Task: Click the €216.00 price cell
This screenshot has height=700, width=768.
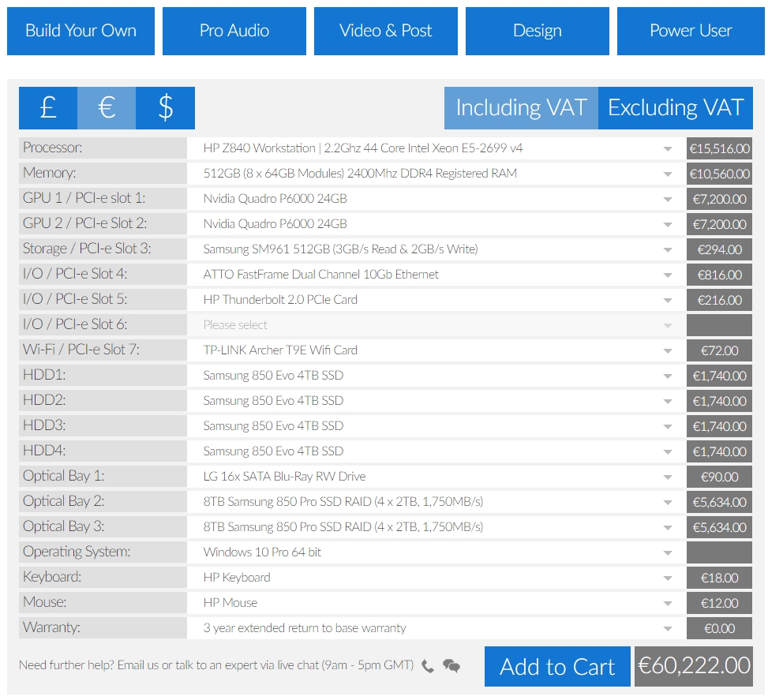Action: pyautogui.click(x=719, y=300)
